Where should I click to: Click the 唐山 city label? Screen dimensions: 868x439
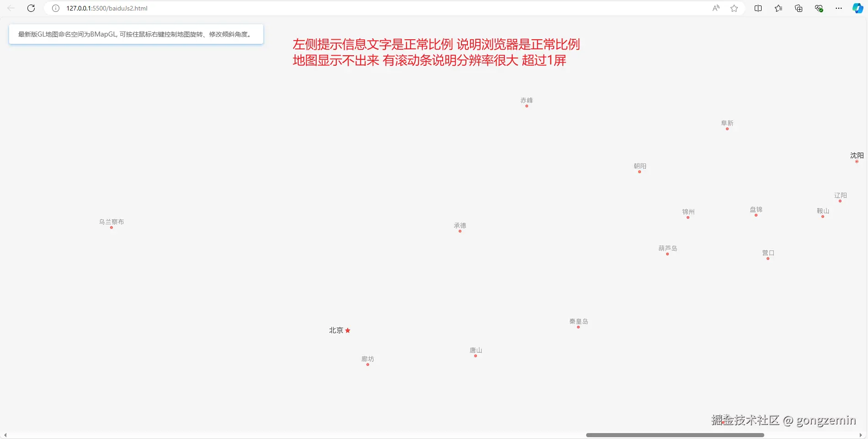tap(476, 350)
